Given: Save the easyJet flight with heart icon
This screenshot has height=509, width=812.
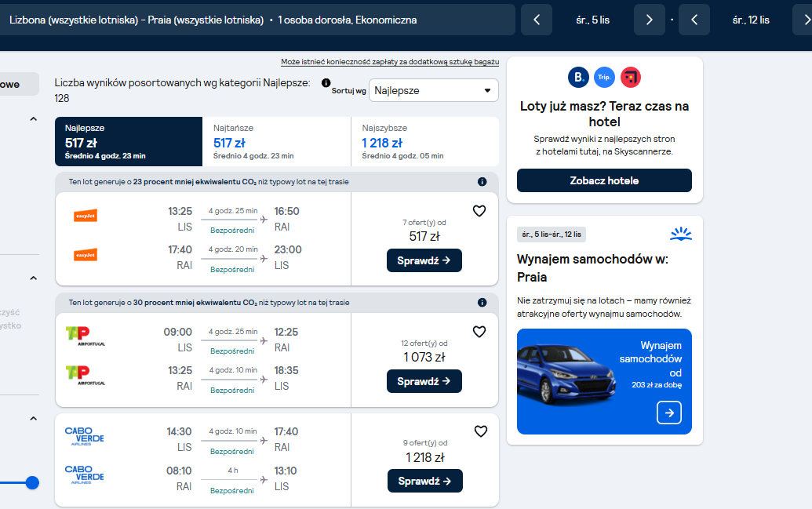Looking at the screenshot, I should pos(479,211).
